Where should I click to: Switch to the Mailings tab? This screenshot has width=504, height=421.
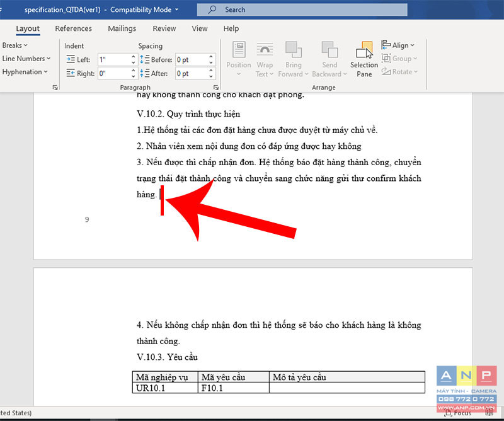pos(122,28)
